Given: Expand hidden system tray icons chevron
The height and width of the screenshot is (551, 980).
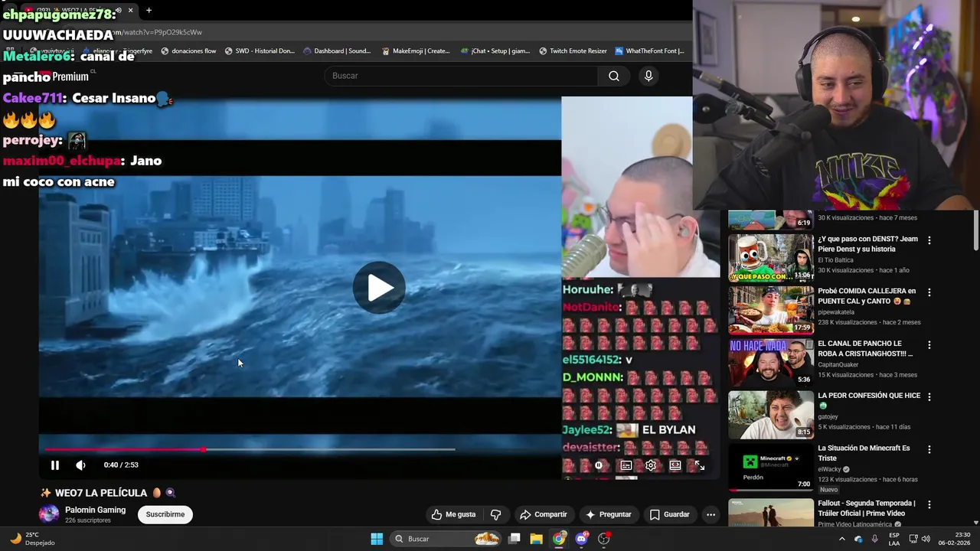Looking at the screenshot, I should click(841, 539).
